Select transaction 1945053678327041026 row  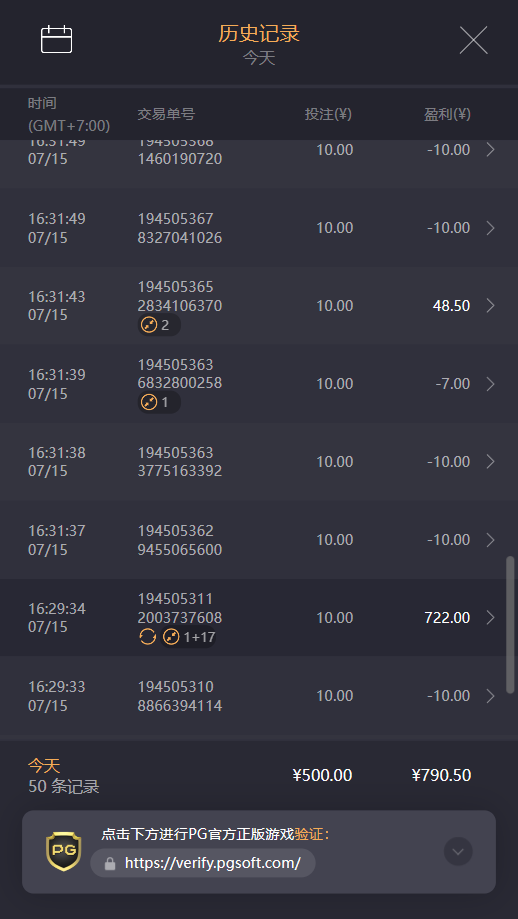(x=259, y=228)
